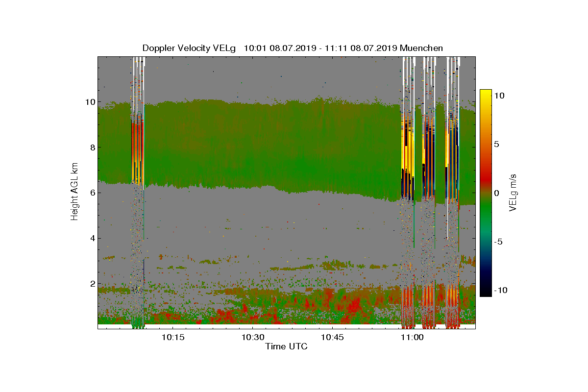Click the 'Time UTC' axis label
588x392 pixels.
[287, 346]
